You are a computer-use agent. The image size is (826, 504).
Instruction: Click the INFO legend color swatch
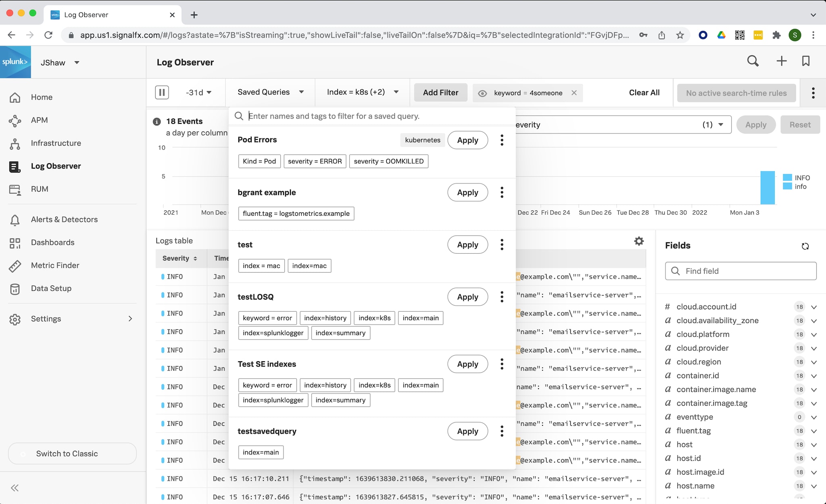(787, 178)
